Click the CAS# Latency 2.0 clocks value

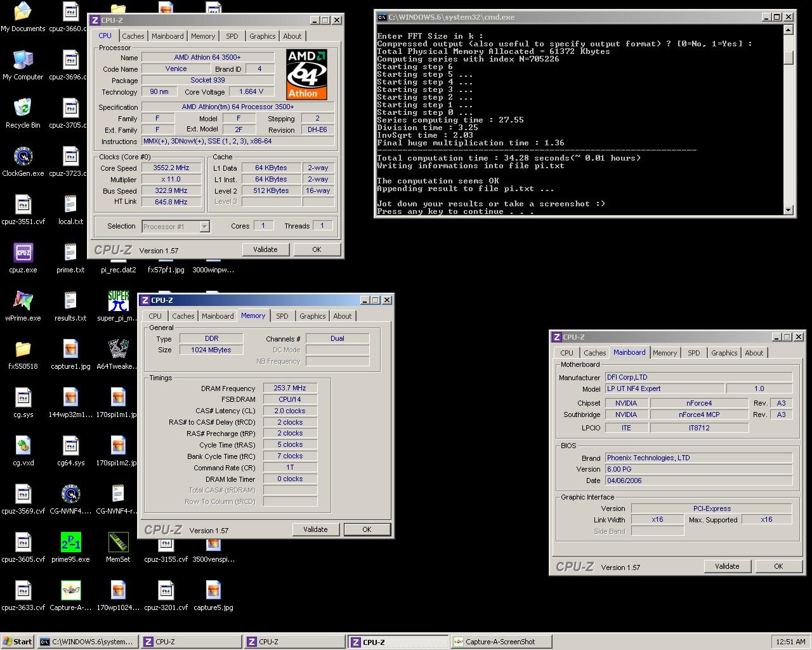[290, 411]
